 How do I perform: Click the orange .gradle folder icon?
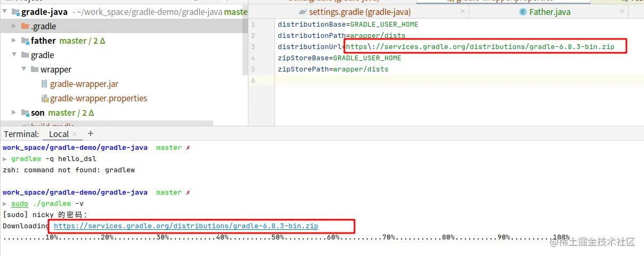click(25, 26)
